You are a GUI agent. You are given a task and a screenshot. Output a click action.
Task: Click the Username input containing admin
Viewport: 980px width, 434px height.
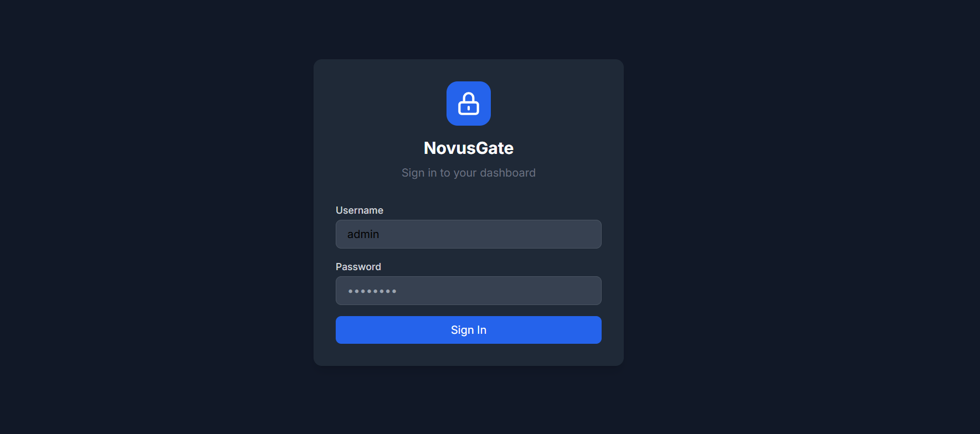(x=468, y=234)
